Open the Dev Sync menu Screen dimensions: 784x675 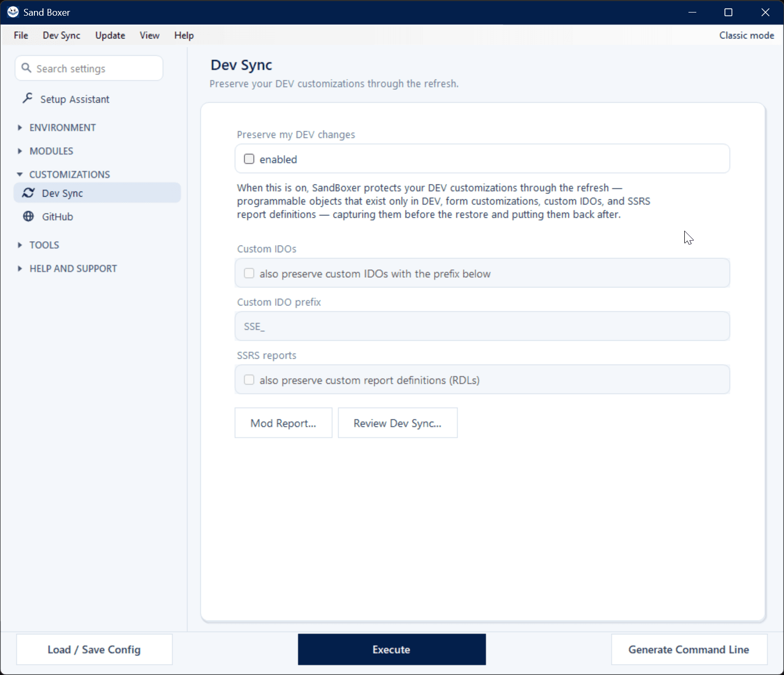pyautogui.click(x=62, y=35)
